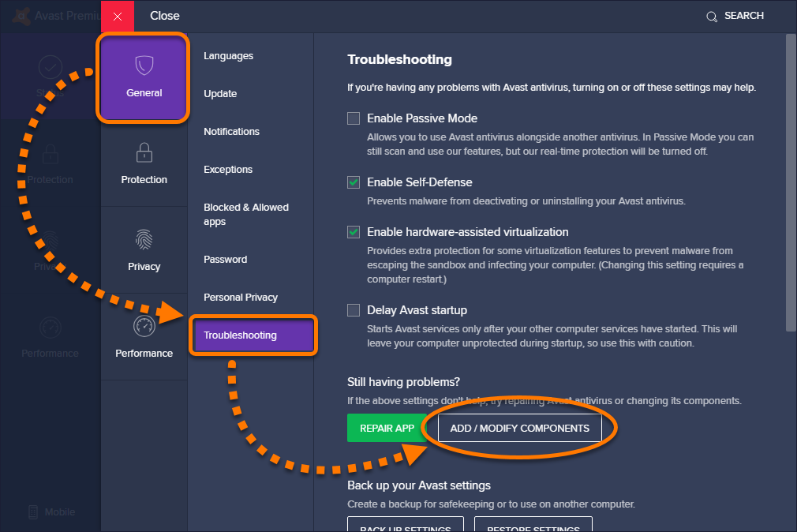
Task: Open the Exceptions section
Action: point(228,170)
